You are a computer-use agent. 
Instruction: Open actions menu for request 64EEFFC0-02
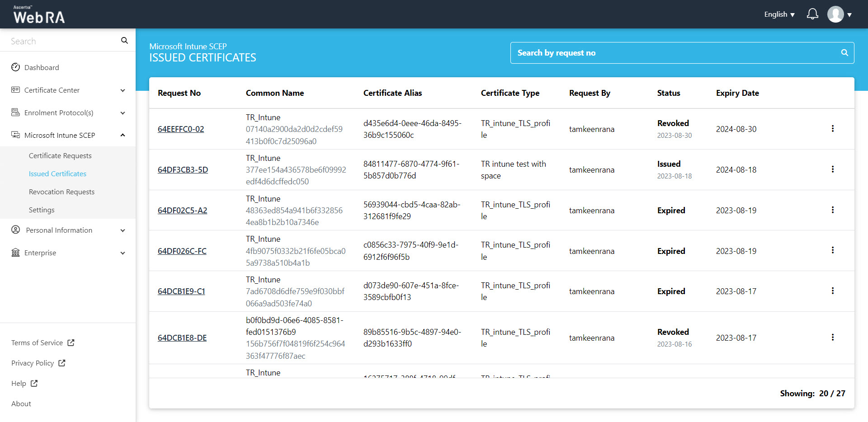(x=832, y=129)
